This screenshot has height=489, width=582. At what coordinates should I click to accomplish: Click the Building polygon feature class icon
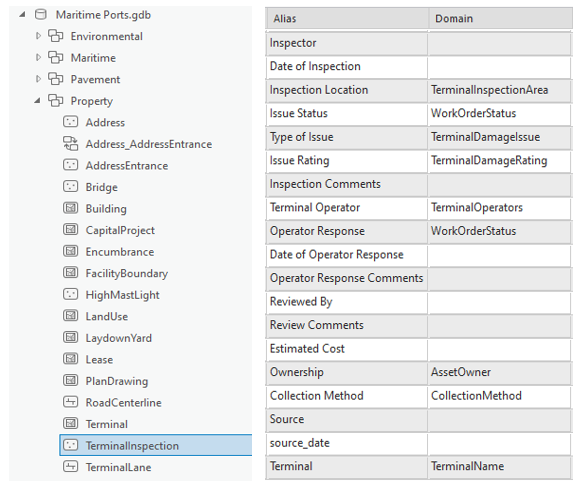point(71,208)
